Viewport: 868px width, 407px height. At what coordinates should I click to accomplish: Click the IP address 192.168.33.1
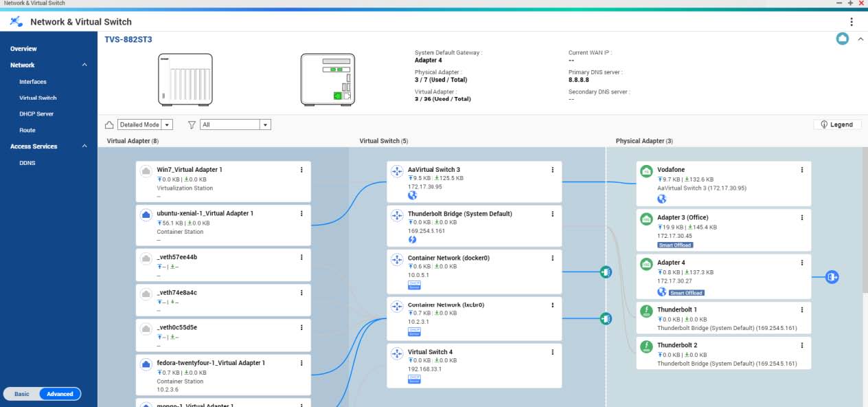click(424, 368)
